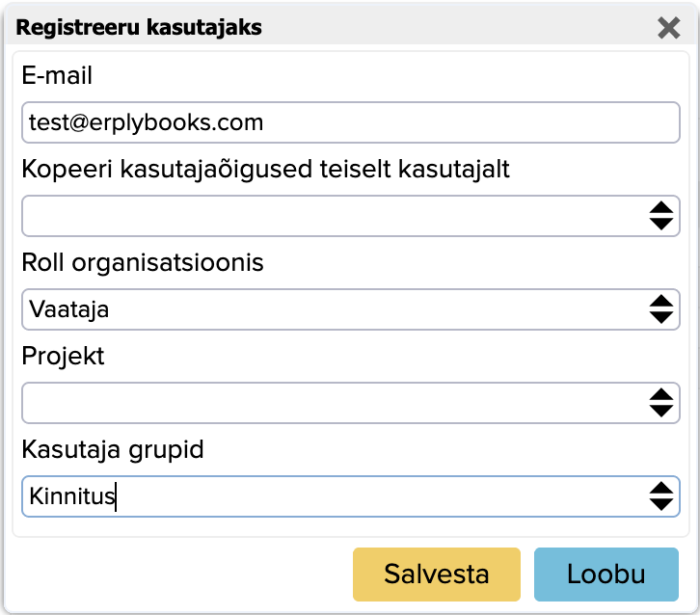The width and height of the screenshot is (700, 615).
Task: Click the E-mail field label
Action: (57, 75)
